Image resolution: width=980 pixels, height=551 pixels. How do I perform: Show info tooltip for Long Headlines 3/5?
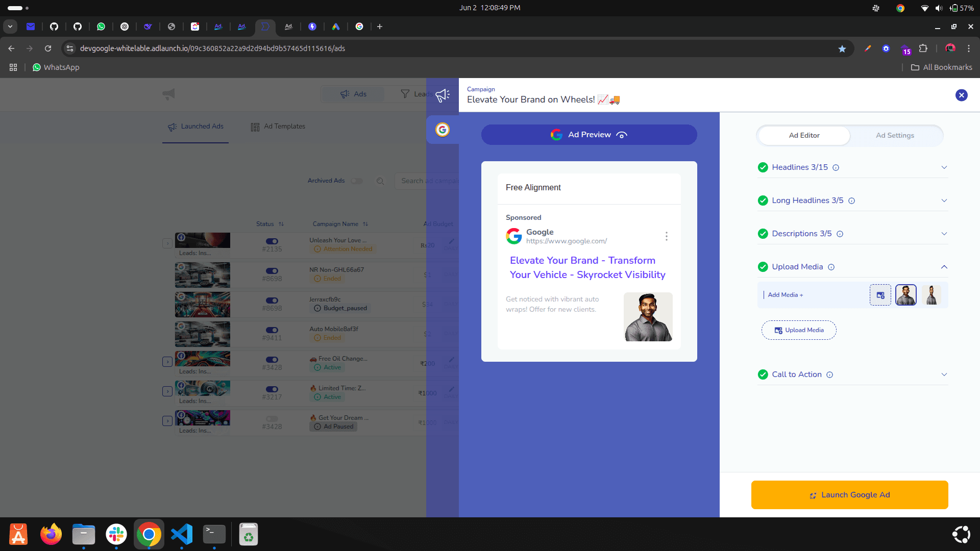(x=851, y=201)
